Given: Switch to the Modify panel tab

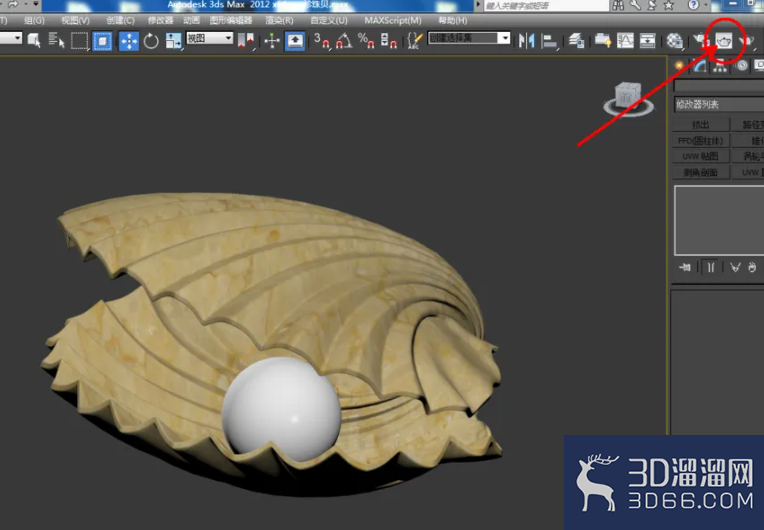Looking at the screenshot, I should pyautogui.click(x=700, y=66).
